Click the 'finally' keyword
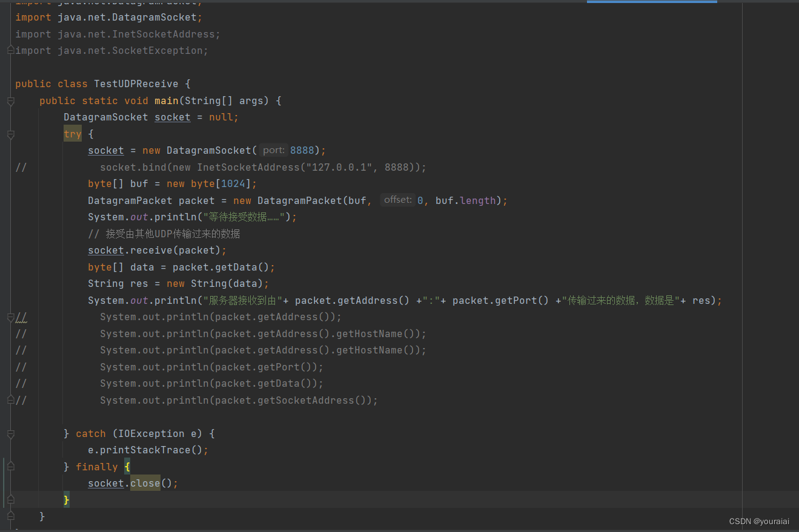The width and height of the screenshot is (799, 532). tap(97, 467)
